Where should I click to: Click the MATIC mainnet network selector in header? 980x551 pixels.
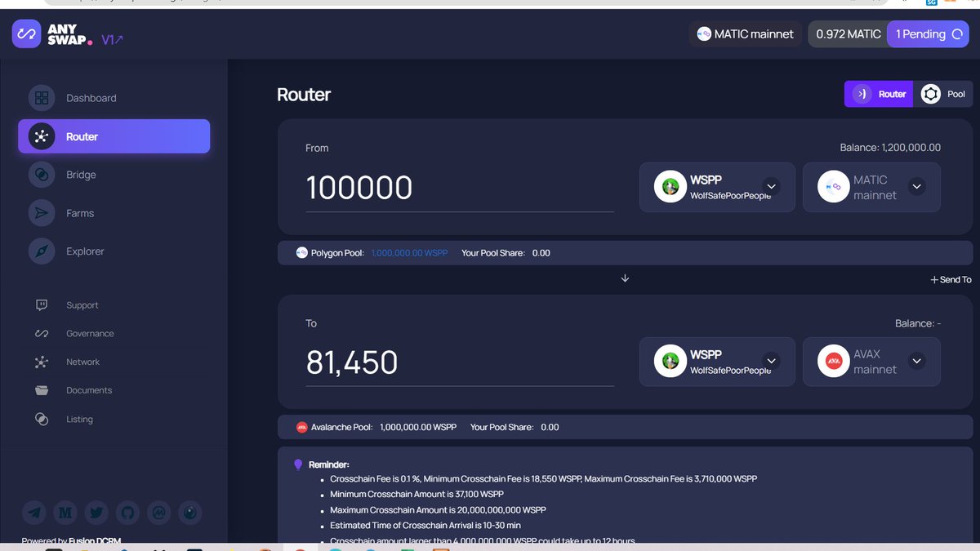point(745,34)
